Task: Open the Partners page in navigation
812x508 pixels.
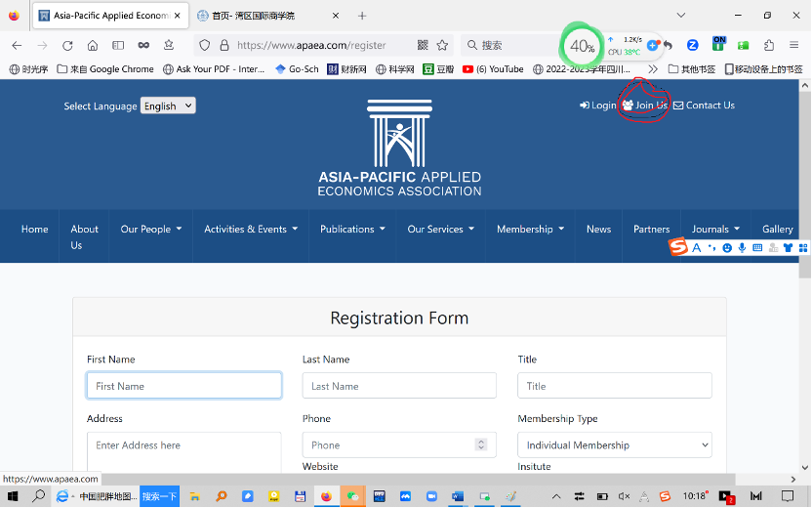Action: (651, 230)
